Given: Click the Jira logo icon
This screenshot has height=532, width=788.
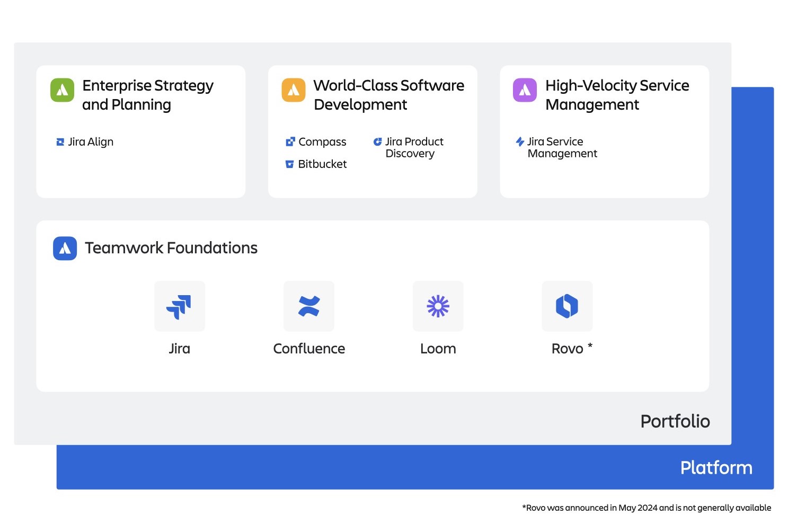Looking at the screenshot, I should [179, 306].
